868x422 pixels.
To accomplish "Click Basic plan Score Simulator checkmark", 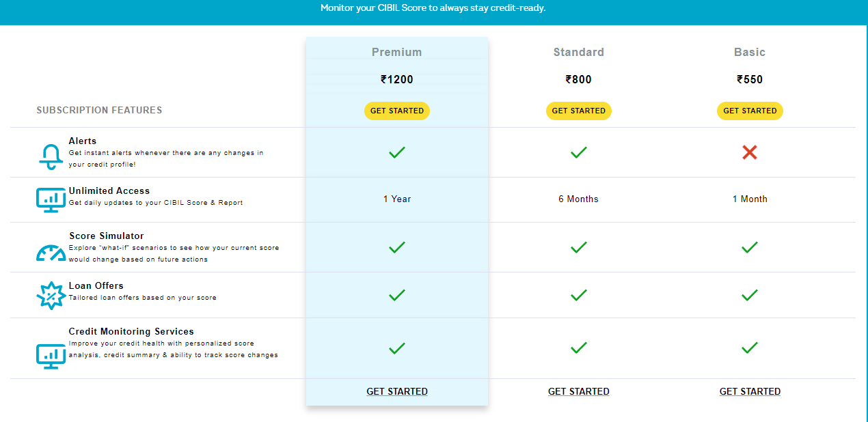I will [750, 247].
